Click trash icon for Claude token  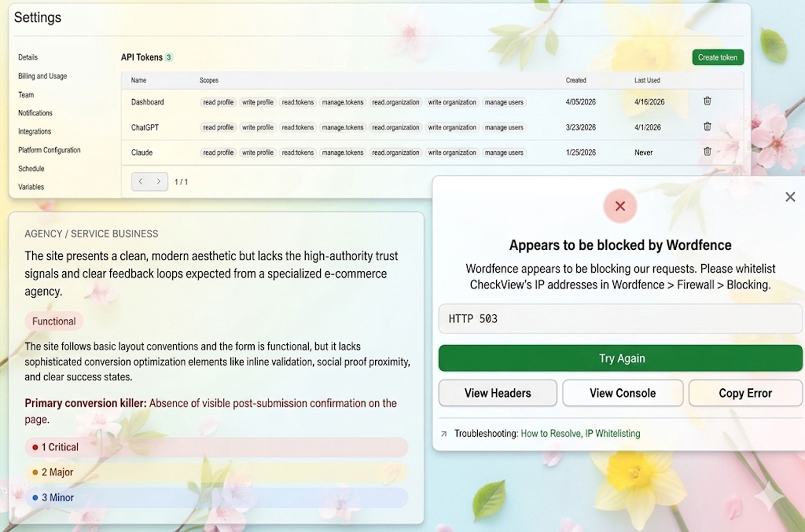pos(707,152)
